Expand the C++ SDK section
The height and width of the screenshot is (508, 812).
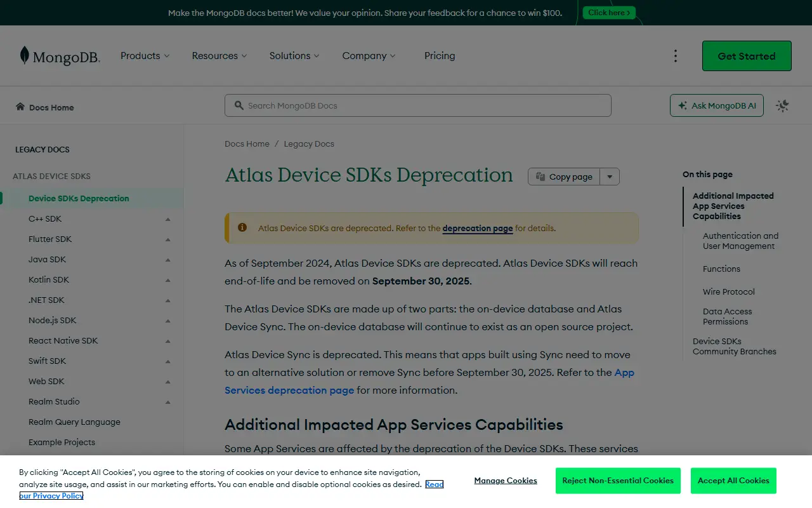168,219
